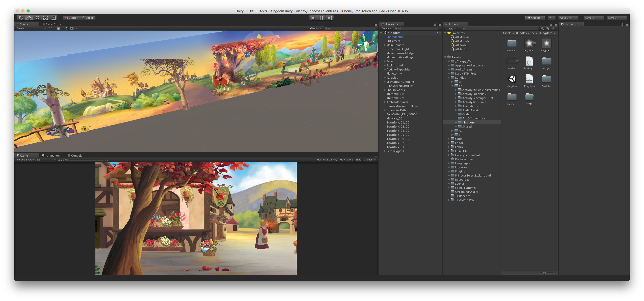
Task: Toggle the Hierarchy panel lock icon
Action: (435, 24)
